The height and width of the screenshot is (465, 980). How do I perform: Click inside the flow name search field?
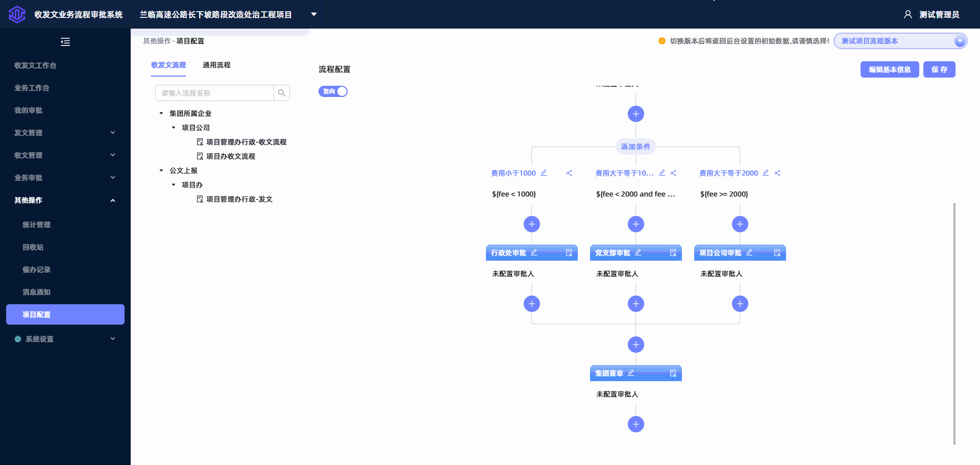pyautogui.click(x=214, y=93)
